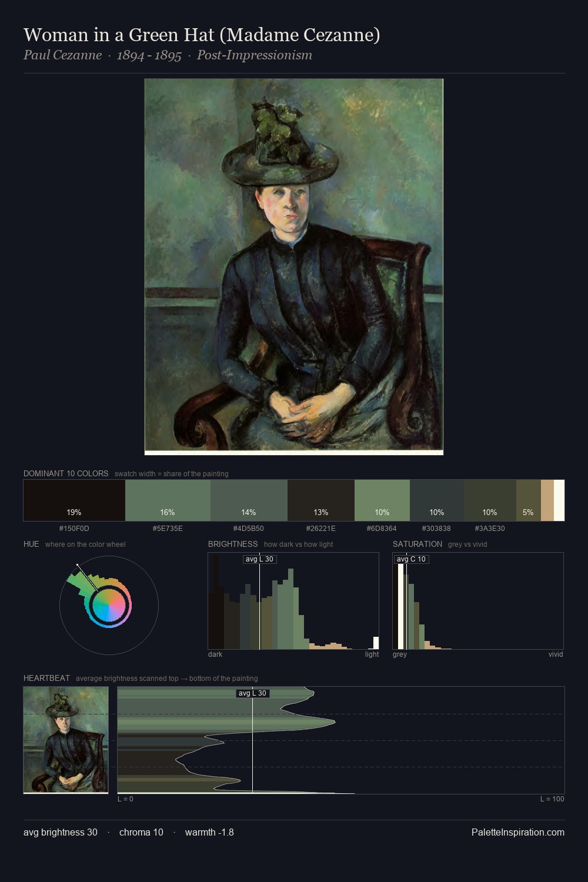Screen dimensions: 588x882
Task: Click the white bar at the brightness histogram's light end
Action: coord(376,643)
